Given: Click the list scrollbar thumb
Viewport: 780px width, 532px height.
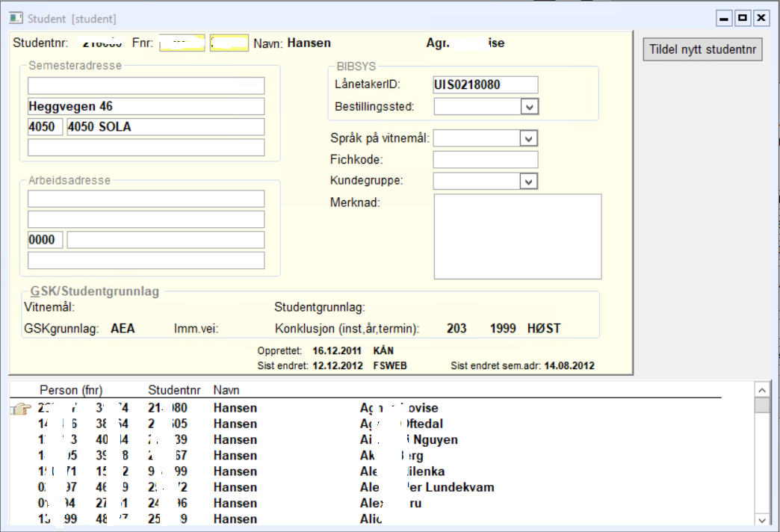Looking at the screenshot, I should 761,404.
